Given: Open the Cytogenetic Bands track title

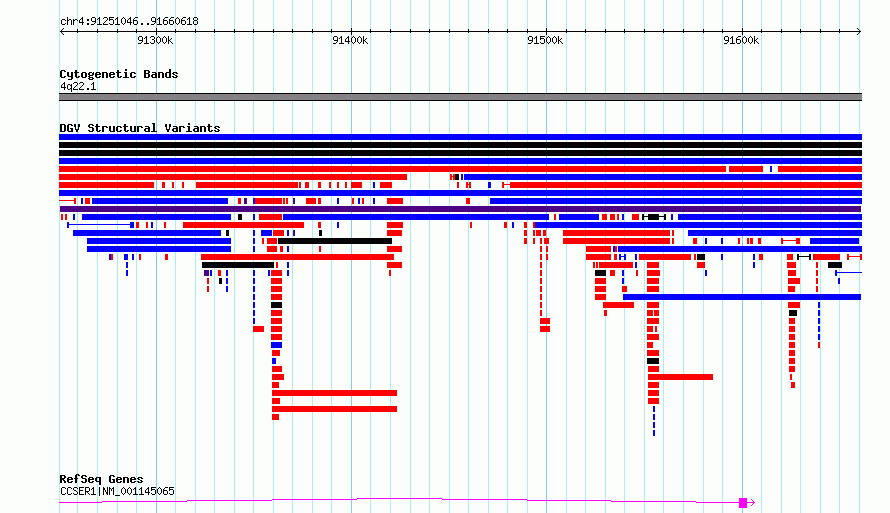Looking at the screenshot, I should [119, 74].
